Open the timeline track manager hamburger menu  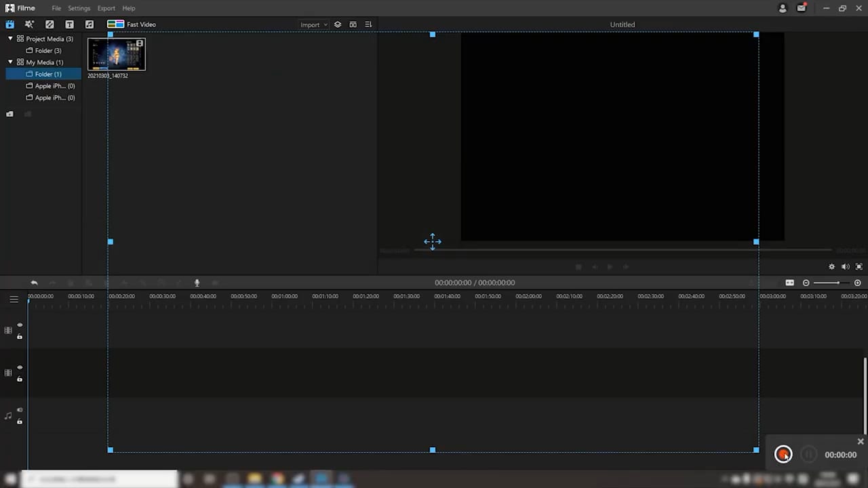pos(14,299)
